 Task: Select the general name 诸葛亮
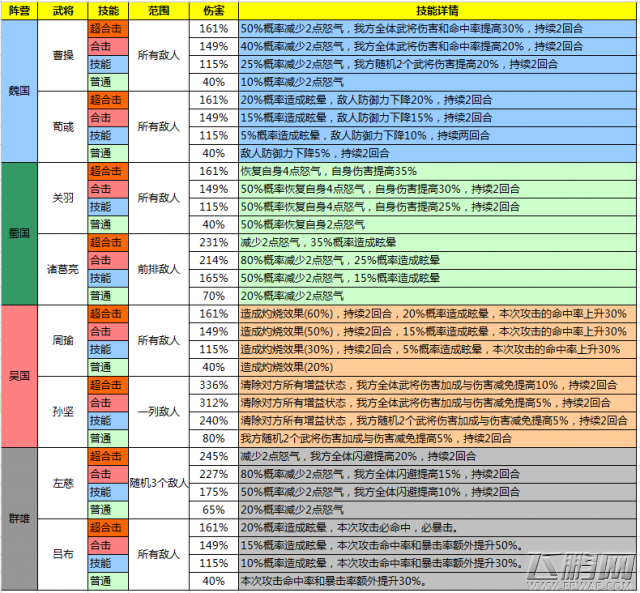[63, 269]
